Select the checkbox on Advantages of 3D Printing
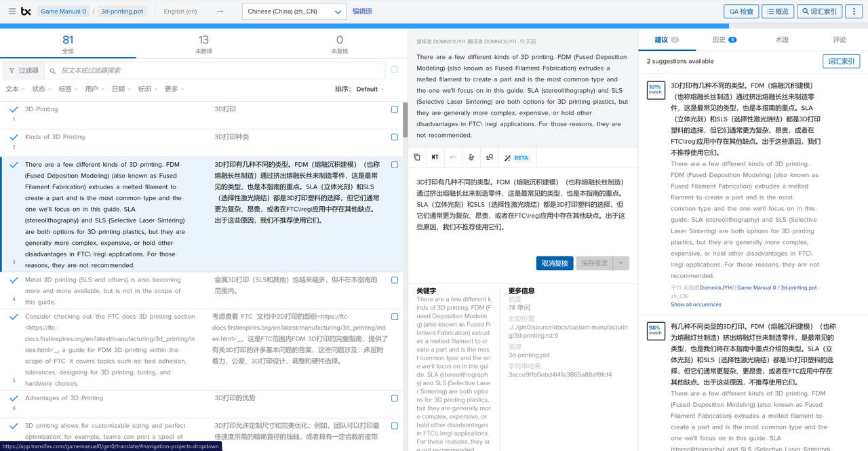Screen dimensions: 868x451 (x=394, y=398)
